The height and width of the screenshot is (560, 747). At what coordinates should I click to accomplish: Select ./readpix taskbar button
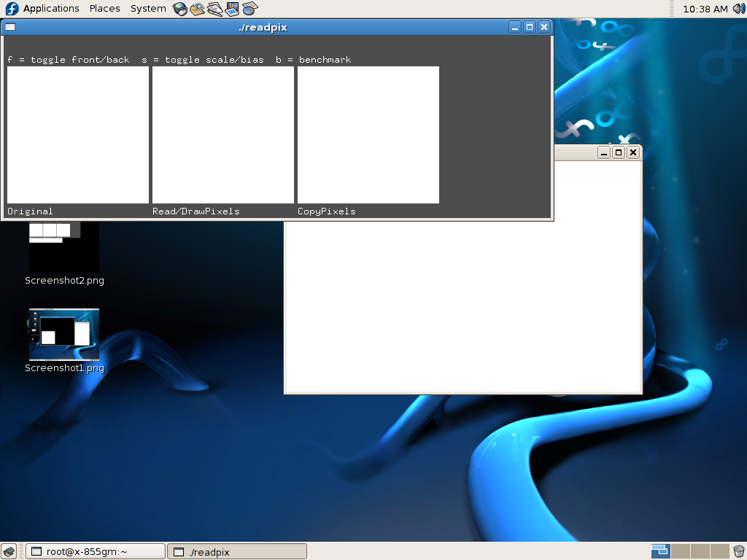(x=237, y=551)
